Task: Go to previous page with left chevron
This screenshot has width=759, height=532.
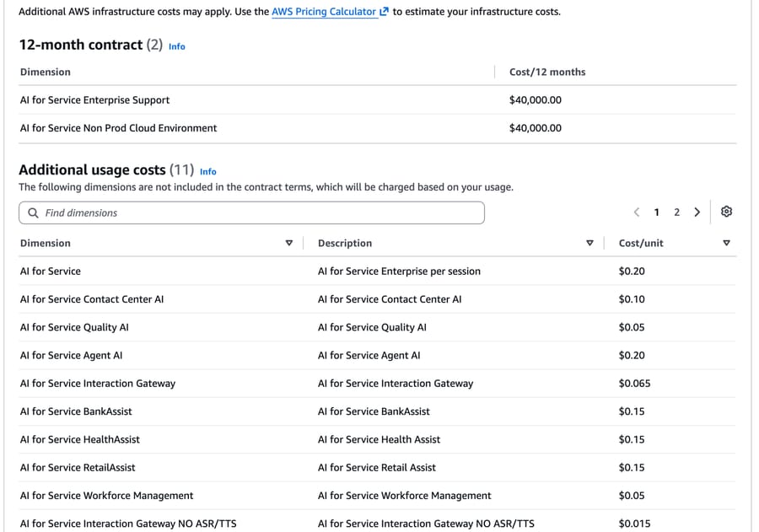Action: pyautogui.click(x=637, y=212)
